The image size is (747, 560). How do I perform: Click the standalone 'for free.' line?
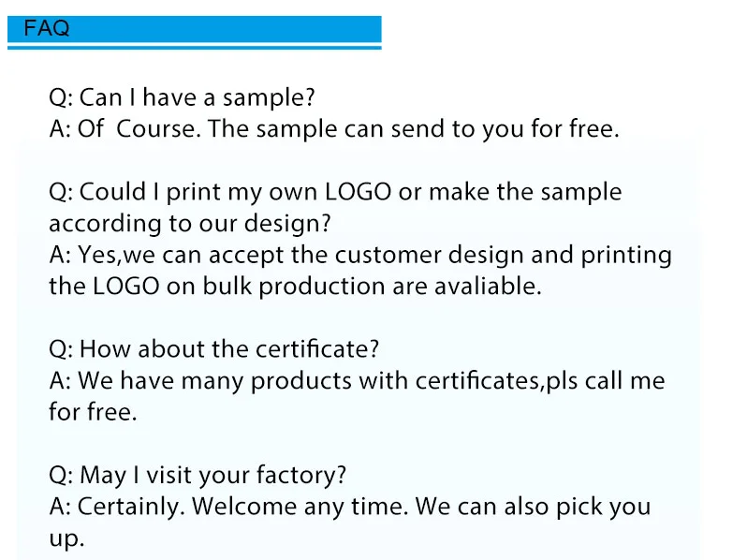point(93,412)
